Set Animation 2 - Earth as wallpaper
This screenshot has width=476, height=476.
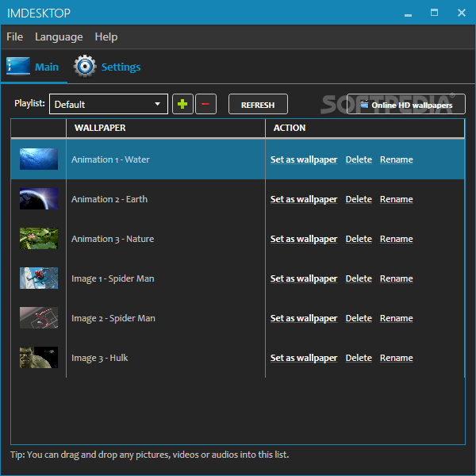coord(304,199)
